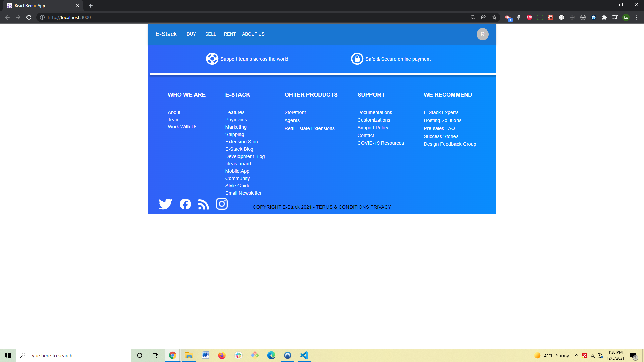Click the RENT navigation link
644x362 pixels.
pyautogui.click(x=229, y=34)
